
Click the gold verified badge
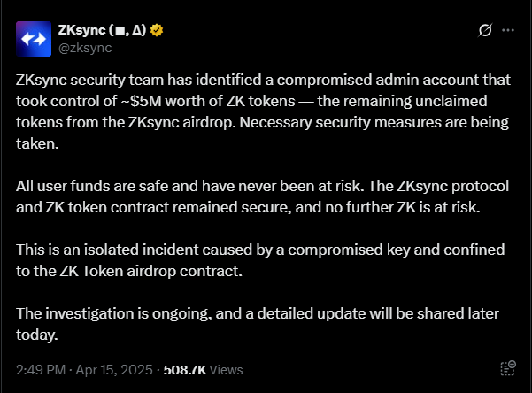click(x=157, y=30)
